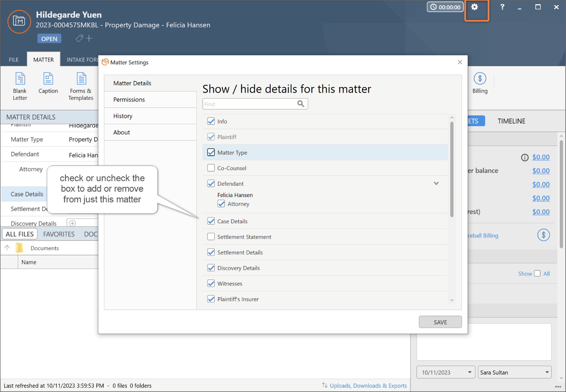
Task: Click the ellipsis at bottom right corner
Action: pyautogui.click(x=558, y=387)
